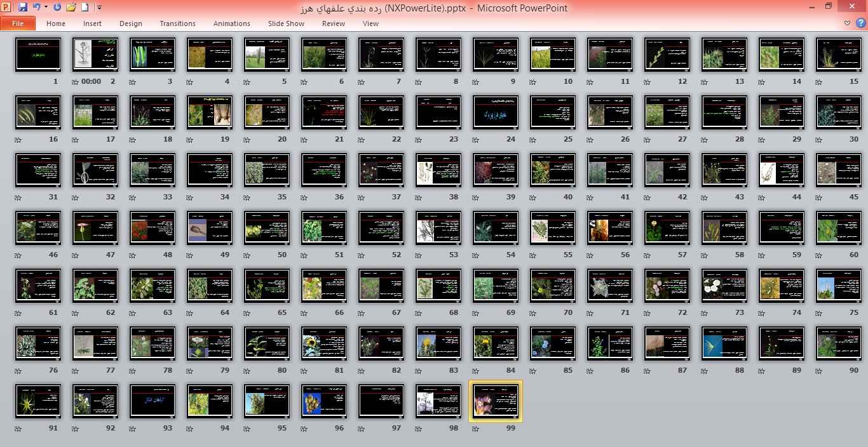This screenshot has width=868, height=447.
Task: Switch to the Slide Show tab
Action: click(286, 23)
